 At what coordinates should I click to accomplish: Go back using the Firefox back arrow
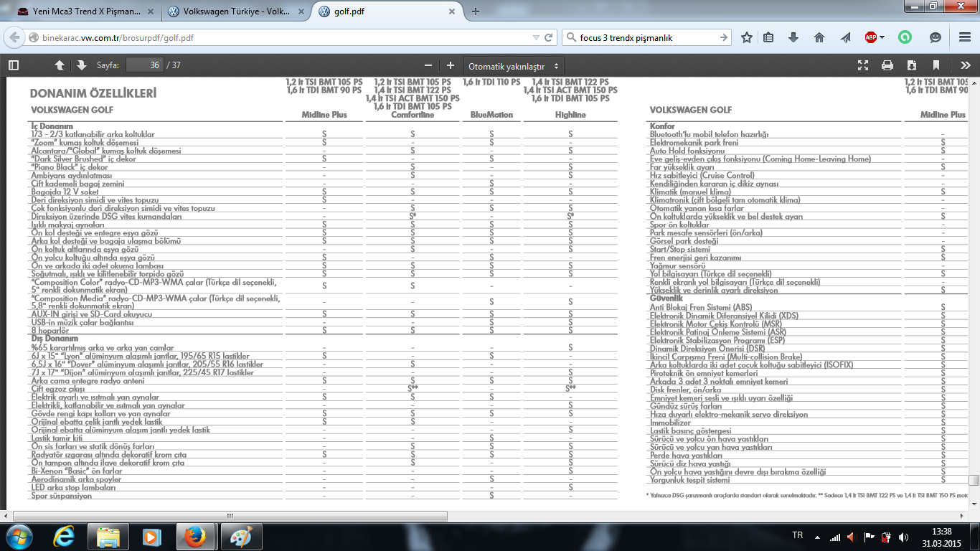[14, 37]
